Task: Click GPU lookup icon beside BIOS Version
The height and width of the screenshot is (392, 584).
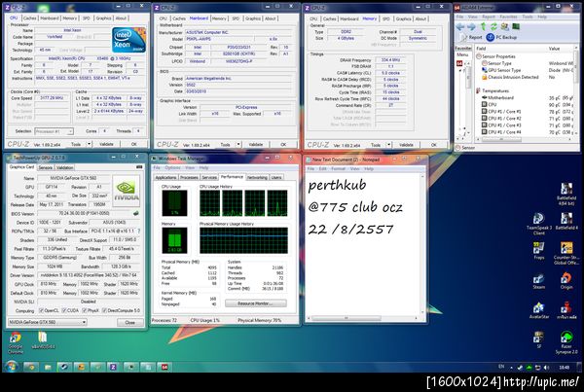Action: click(136, 214)
